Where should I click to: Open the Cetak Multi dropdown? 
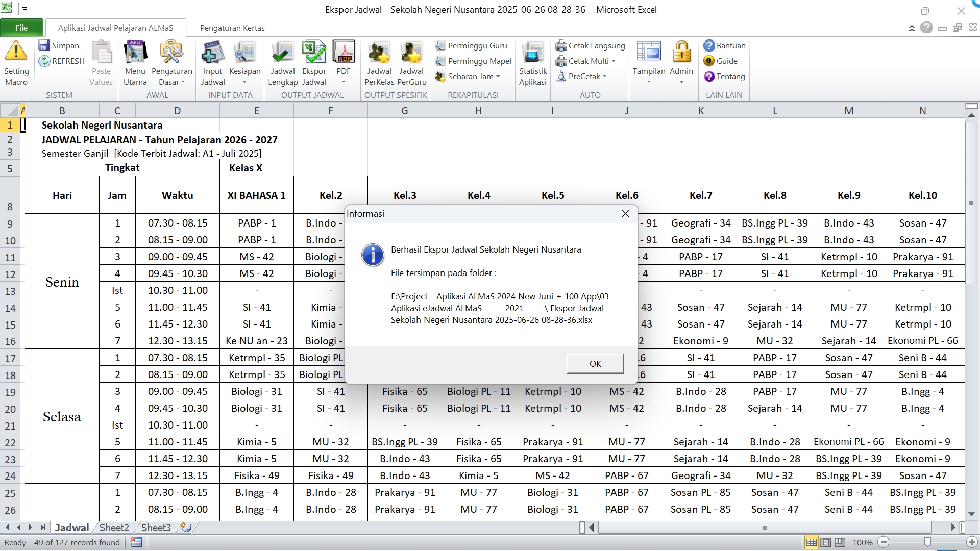coord(613,61)
